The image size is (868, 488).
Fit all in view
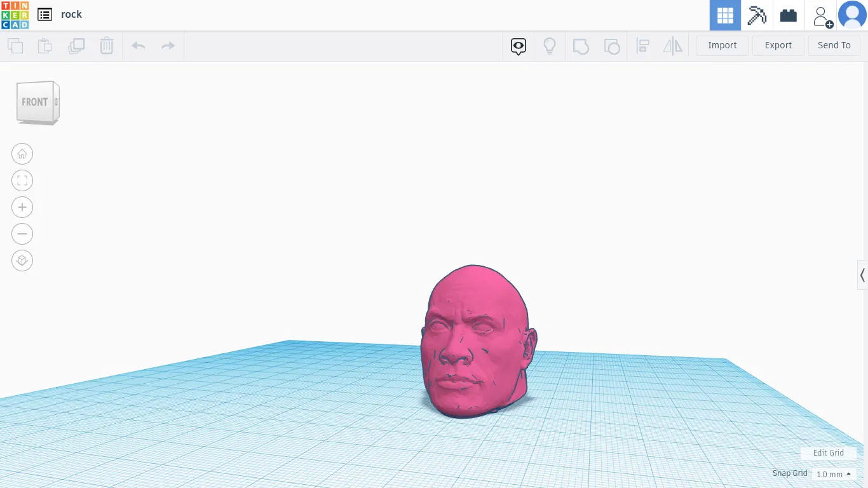tap(22, 180)
